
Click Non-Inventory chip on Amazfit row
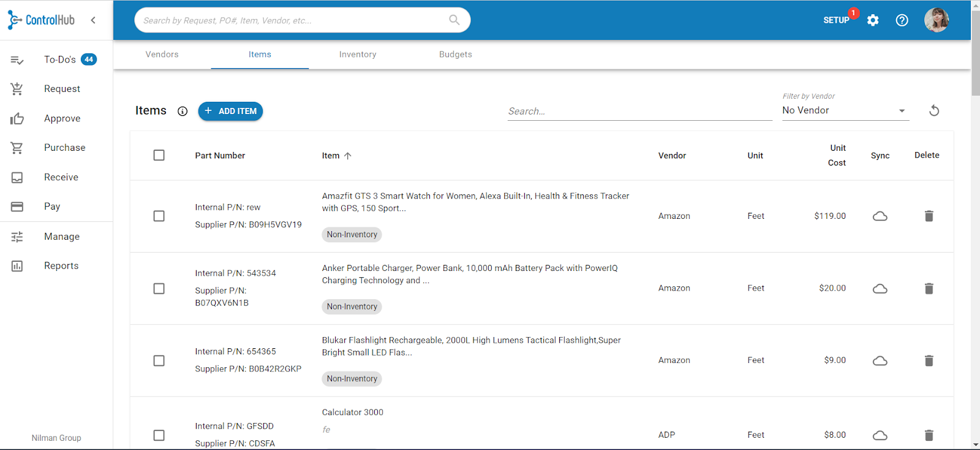(352, 234)
